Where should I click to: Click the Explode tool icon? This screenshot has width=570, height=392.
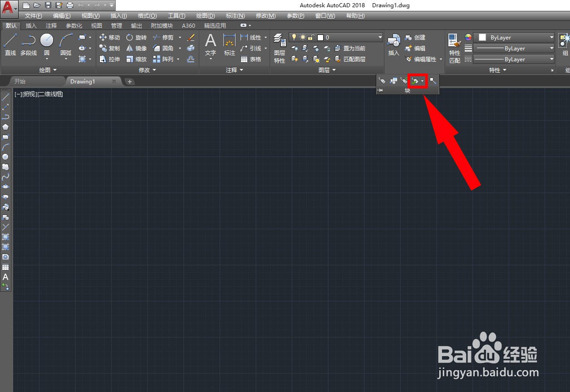pyautogui.click(x=191, y=49)
